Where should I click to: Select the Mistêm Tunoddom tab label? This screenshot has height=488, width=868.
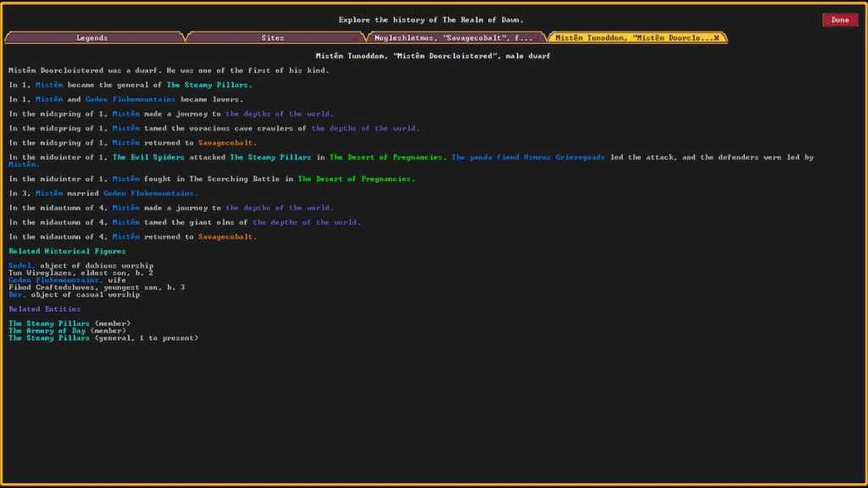point(632,37)
